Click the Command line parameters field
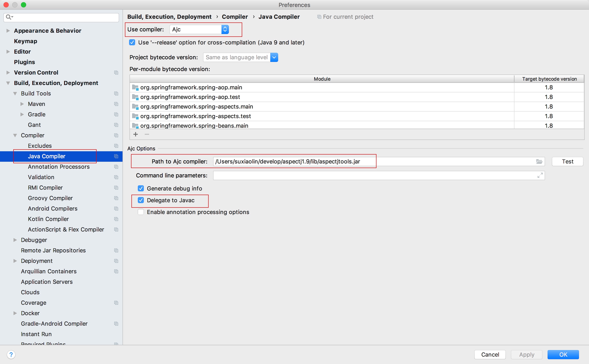589x364 pixels. tap(379, 175)
